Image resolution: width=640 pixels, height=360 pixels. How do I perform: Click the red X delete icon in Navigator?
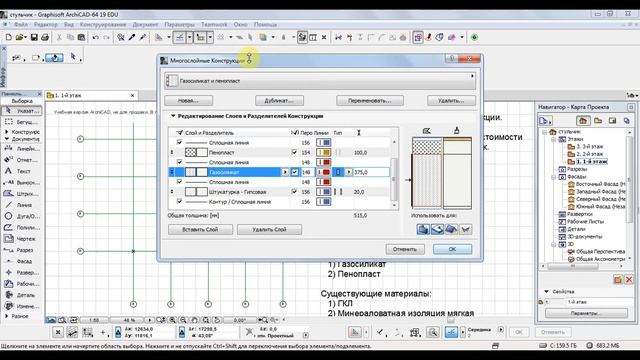(x=629, y=280)
